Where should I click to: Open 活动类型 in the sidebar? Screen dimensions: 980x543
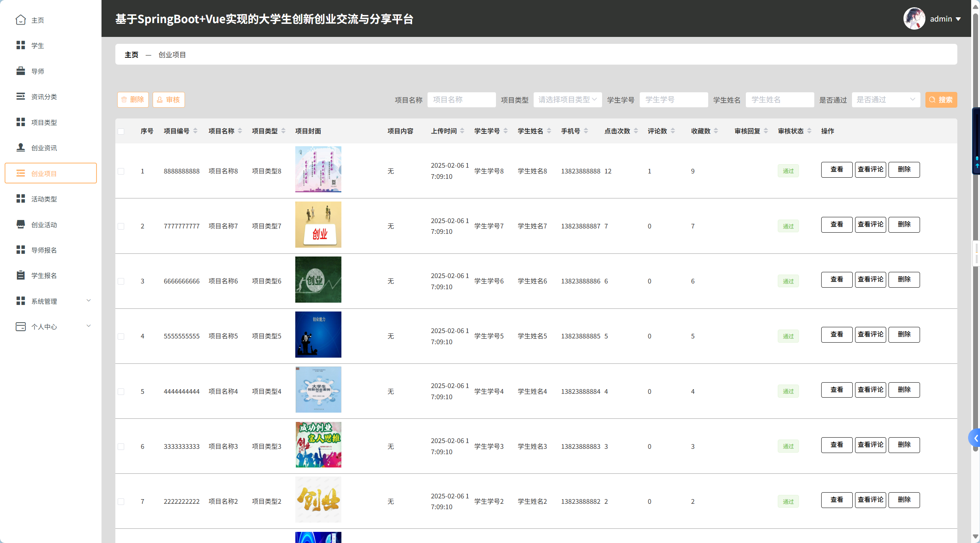(x=44, y=199)
